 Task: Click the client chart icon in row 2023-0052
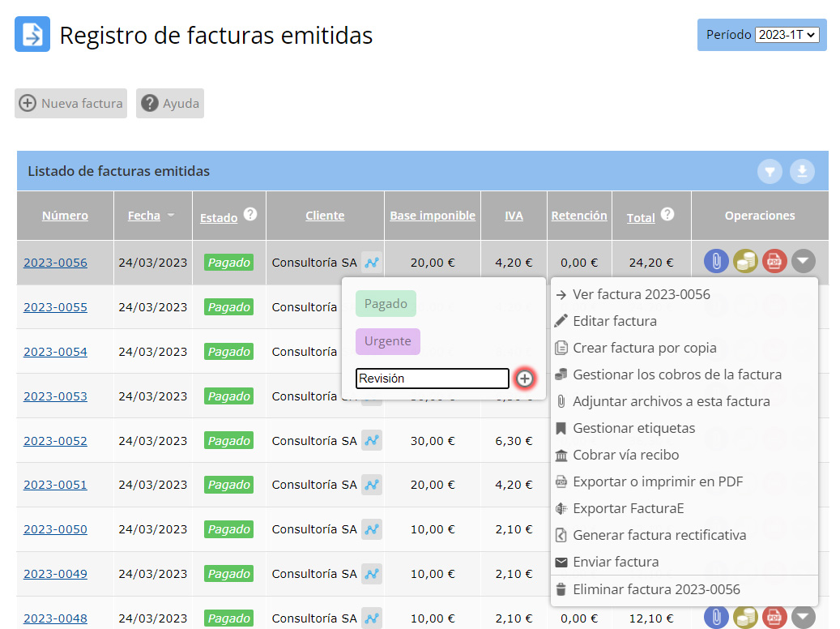tap(371, 441)
